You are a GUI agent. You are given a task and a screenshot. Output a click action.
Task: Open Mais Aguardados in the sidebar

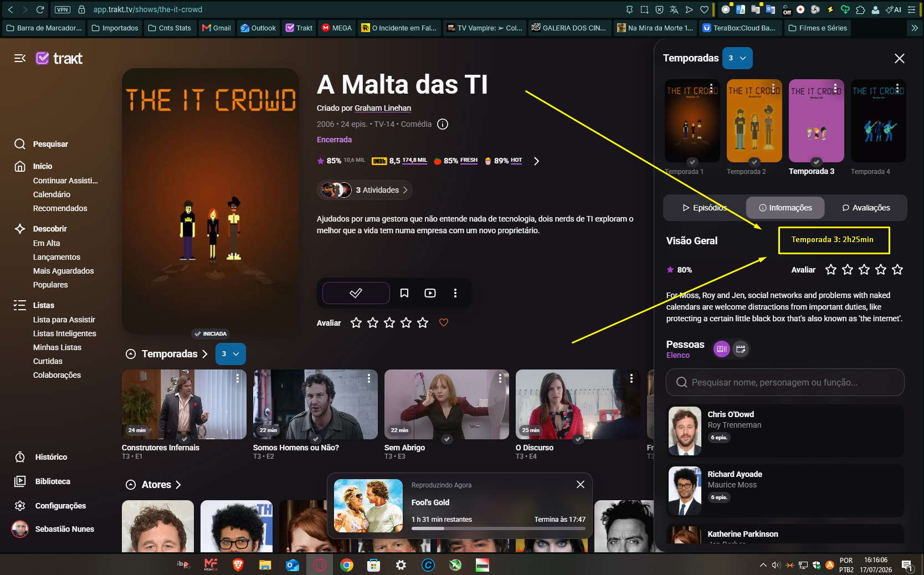pyautogui.click(x=64, y=271)
